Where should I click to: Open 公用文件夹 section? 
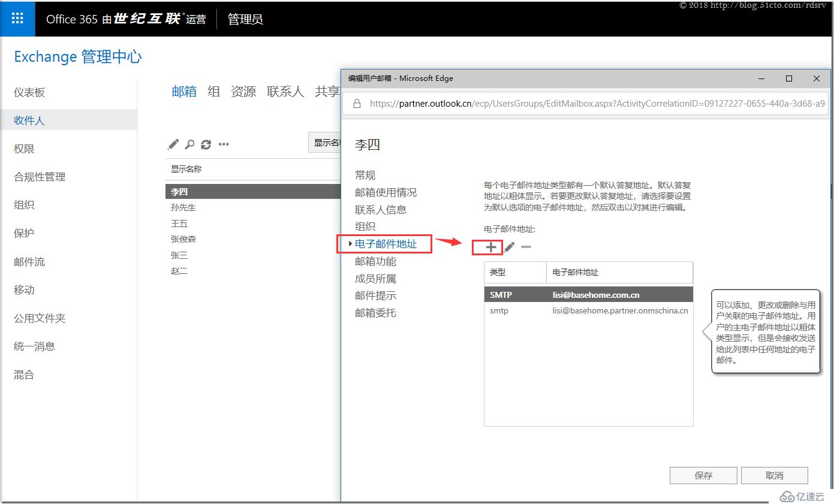click(40, 318)
